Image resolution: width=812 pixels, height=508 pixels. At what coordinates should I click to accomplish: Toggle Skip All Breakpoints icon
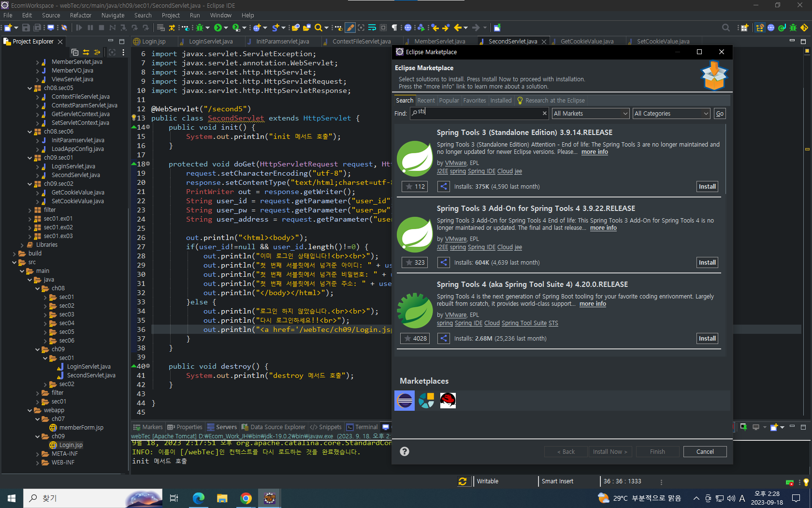[x=64, y=28]
